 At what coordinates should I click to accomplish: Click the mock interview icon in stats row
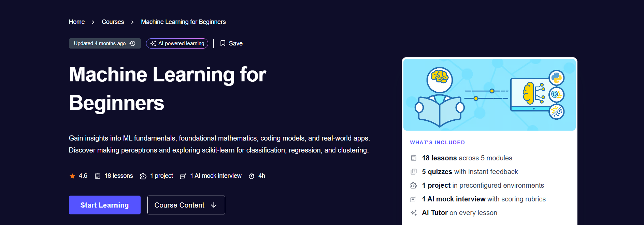(183, 176)
